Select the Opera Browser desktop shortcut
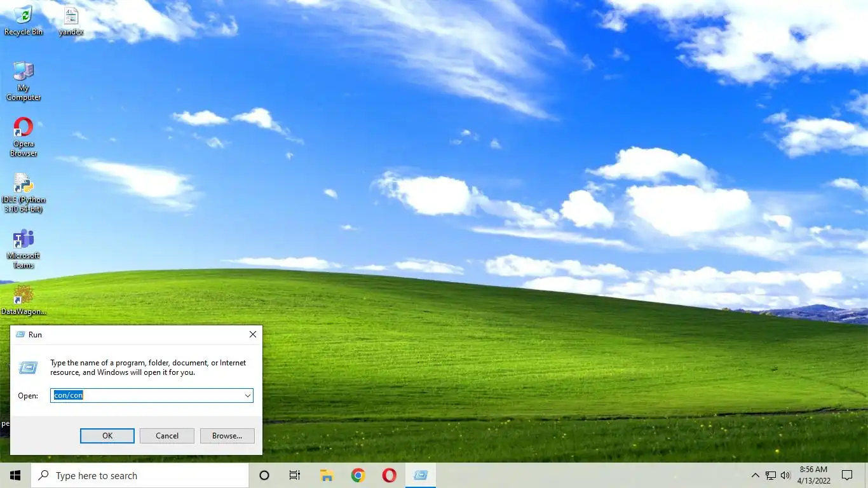Image resolution: width=868 pixels, height=488 pixels. 24,137
